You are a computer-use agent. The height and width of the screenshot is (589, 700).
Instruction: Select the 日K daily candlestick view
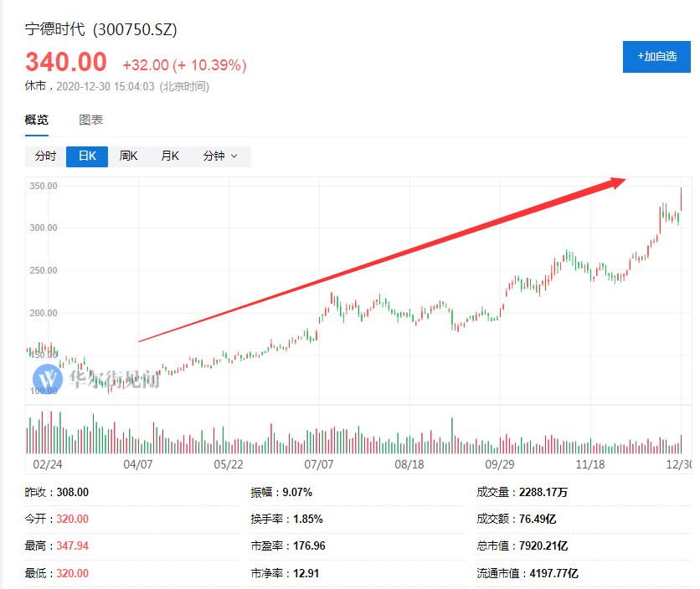click(87, 156)
